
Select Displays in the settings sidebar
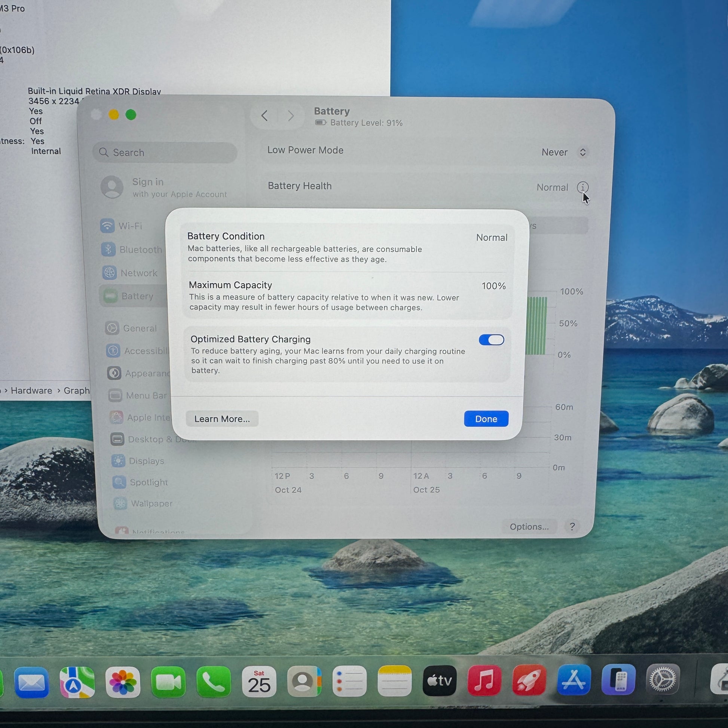pyautogui.click(x=146, y=461)
